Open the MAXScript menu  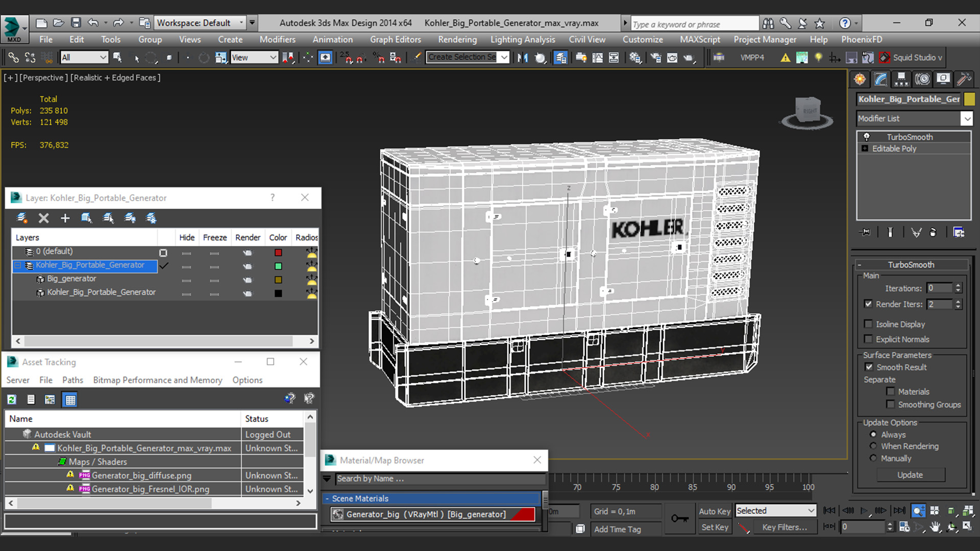pos(700,39)
